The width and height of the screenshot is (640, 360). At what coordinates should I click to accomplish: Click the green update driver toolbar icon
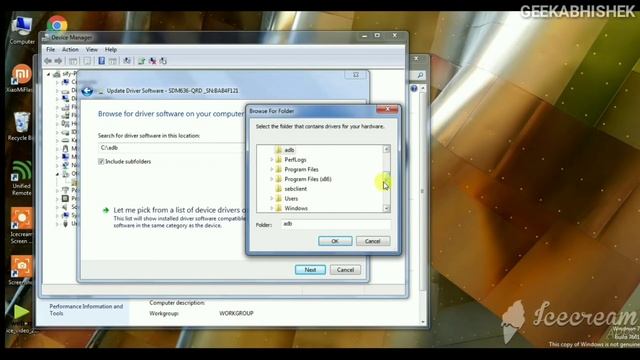(x=142, y=61)
